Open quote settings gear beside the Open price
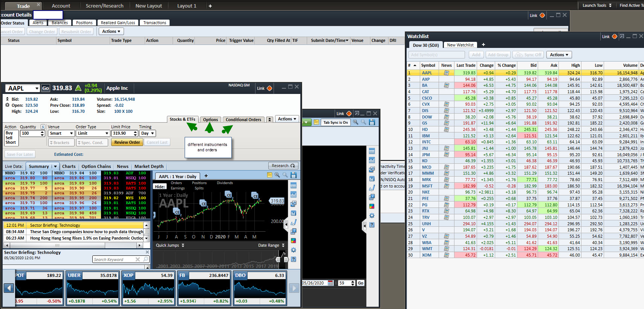The height and width of the screenshot is (309, 644). tap(7, 105)
